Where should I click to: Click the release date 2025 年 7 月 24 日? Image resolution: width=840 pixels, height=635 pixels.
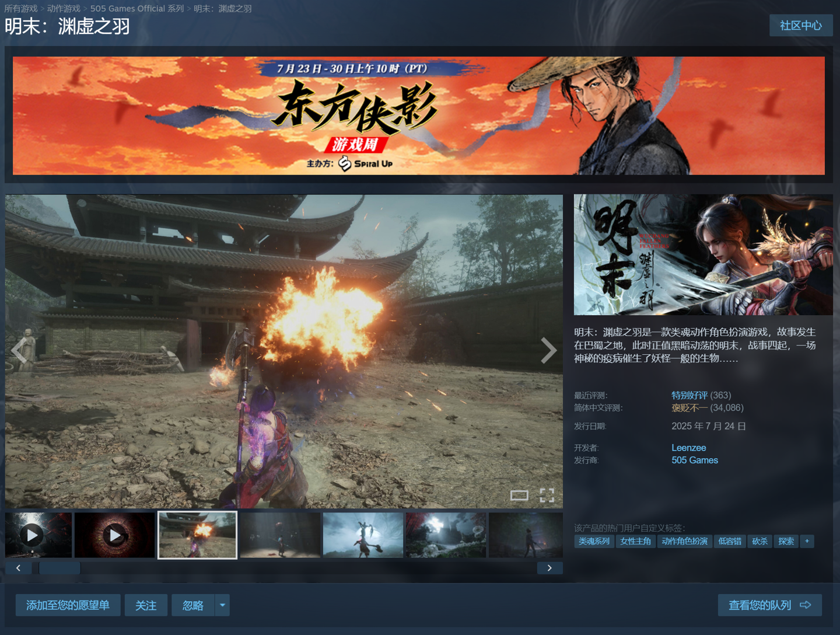coord(709,426)
